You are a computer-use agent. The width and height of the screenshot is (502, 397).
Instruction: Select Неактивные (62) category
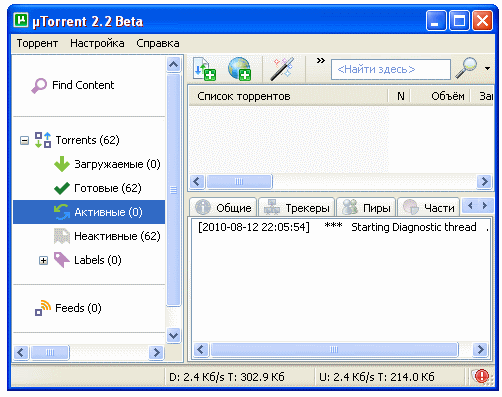[x=117, y=236]
